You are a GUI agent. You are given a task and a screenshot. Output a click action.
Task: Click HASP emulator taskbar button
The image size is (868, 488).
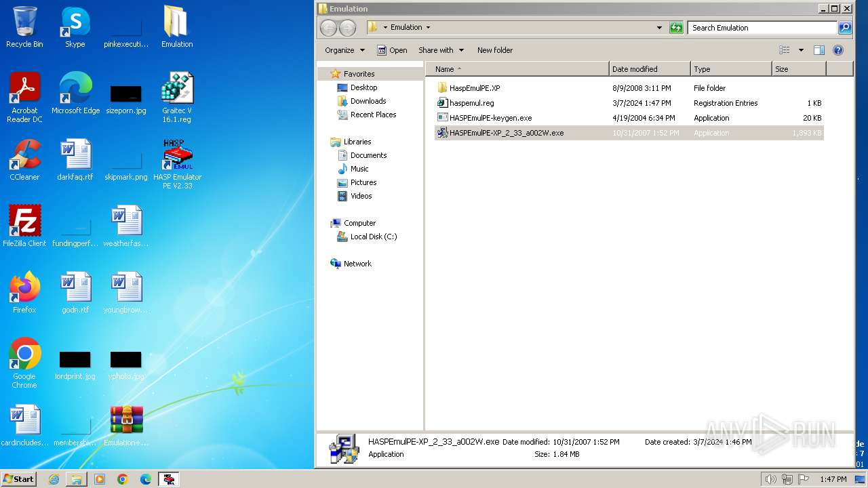169,479
